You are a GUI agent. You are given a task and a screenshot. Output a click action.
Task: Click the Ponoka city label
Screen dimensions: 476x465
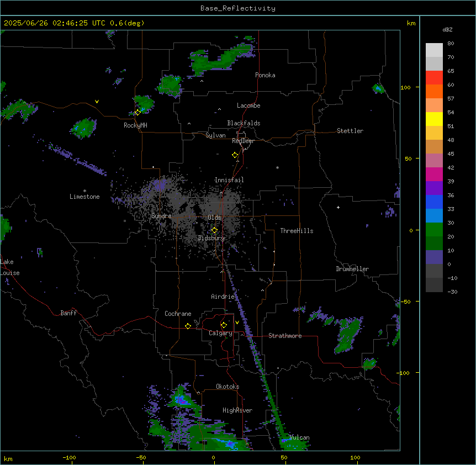tap(265, 75)
